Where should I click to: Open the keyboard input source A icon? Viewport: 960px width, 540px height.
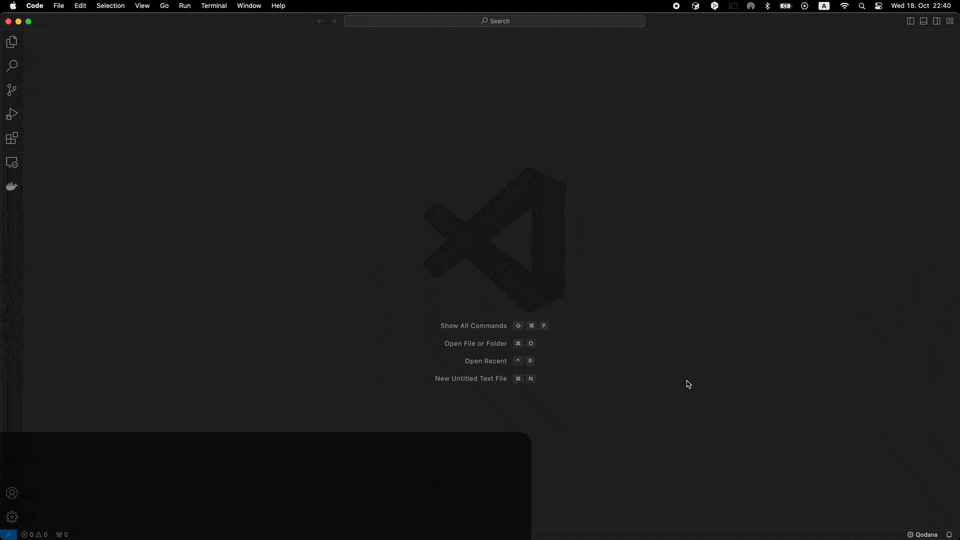(824, 6)
